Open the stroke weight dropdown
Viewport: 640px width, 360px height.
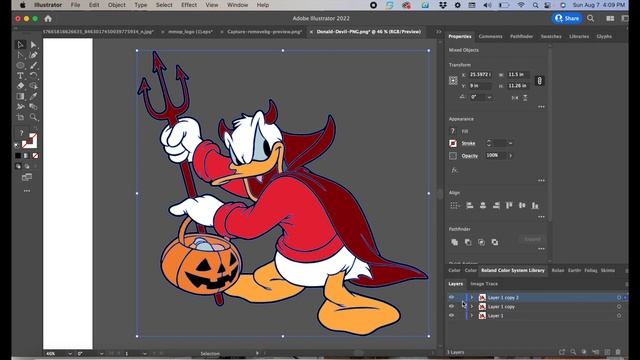click(511, 143)
